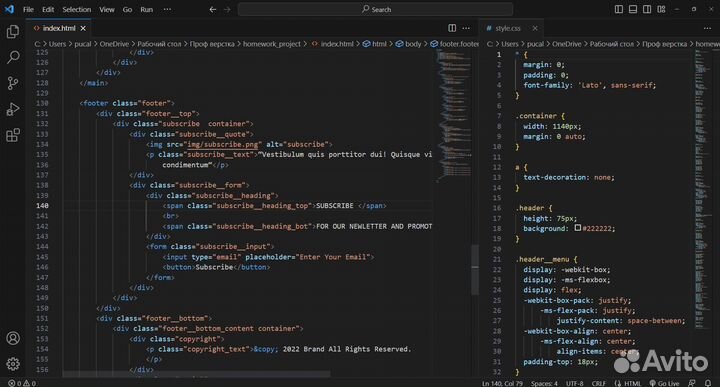
Task: Open the customize layout icon
Action: pyautogui.click(x=661, y=9)
